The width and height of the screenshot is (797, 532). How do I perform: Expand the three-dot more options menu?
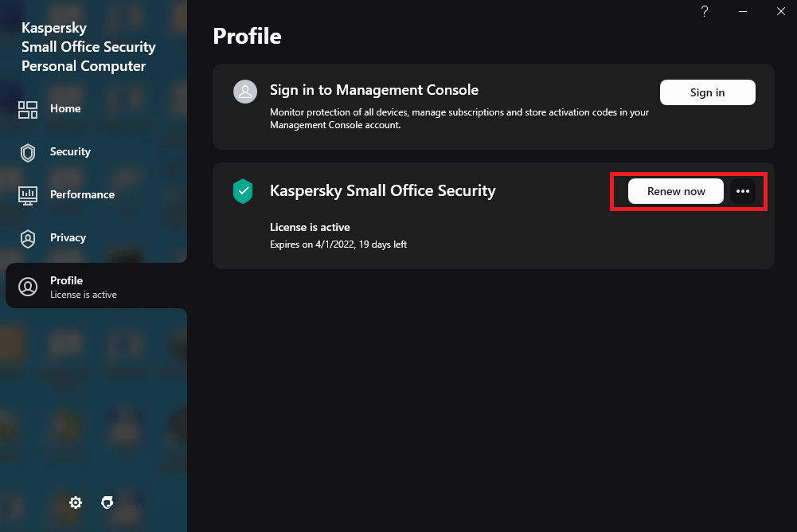(743, 191)
